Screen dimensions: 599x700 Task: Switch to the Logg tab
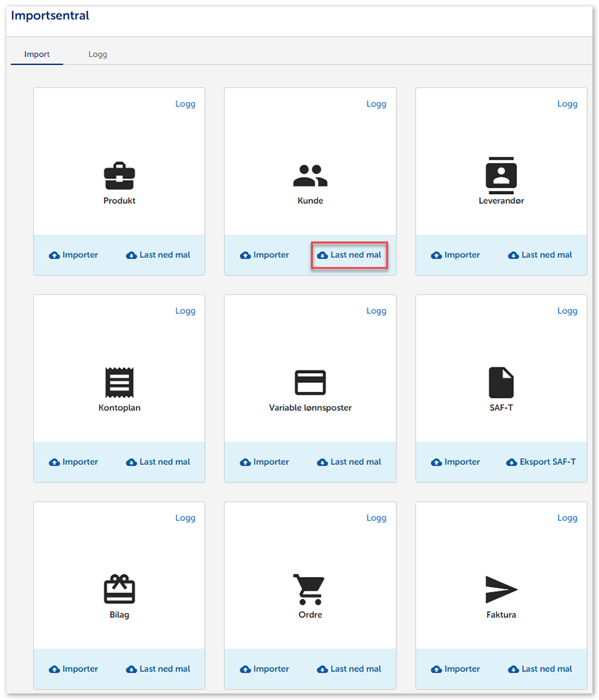98,54
